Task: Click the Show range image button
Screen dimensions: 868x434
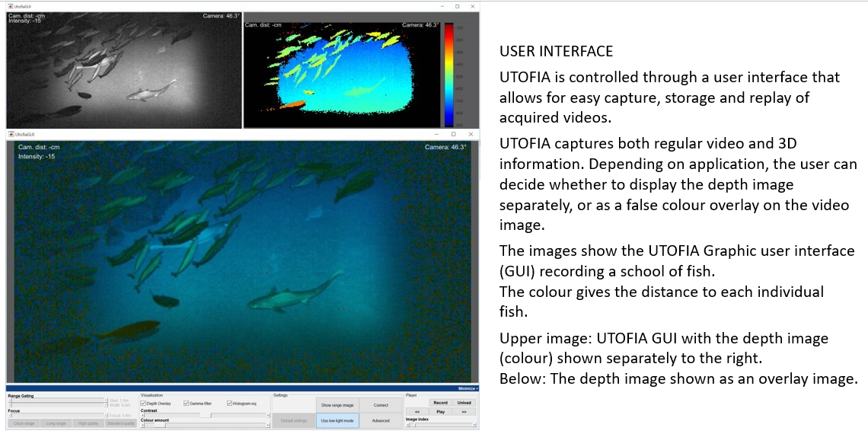Action: tap(337, 405)
